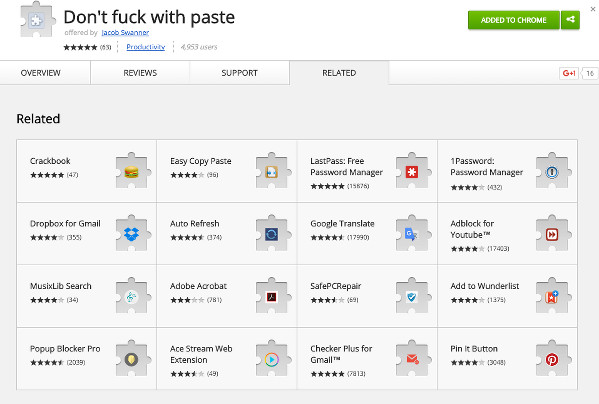599x404 pixels.
Task: Click the Added to Chrome button
Action: coord(514,20)
